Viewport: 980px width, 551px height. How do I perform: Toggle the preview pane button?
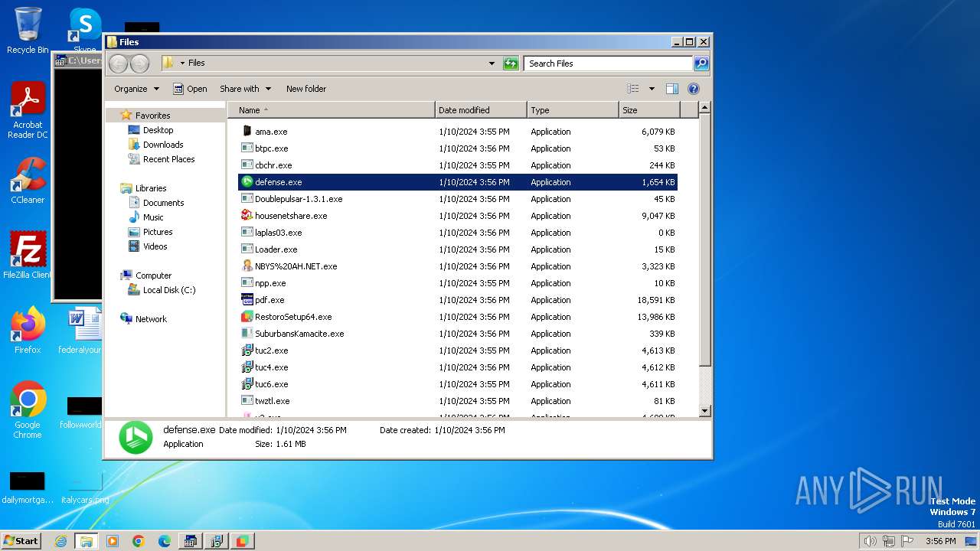click(672, 89)
